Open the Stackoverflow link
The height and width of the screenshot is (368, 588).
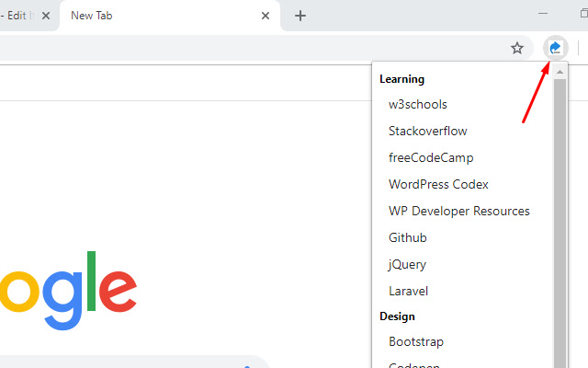tap(428, 131)
